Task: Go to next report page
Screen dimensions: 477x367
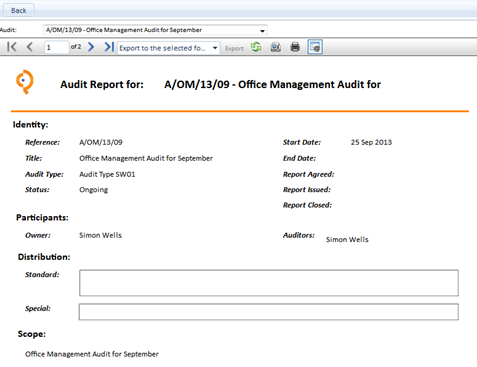Action: 91,47
